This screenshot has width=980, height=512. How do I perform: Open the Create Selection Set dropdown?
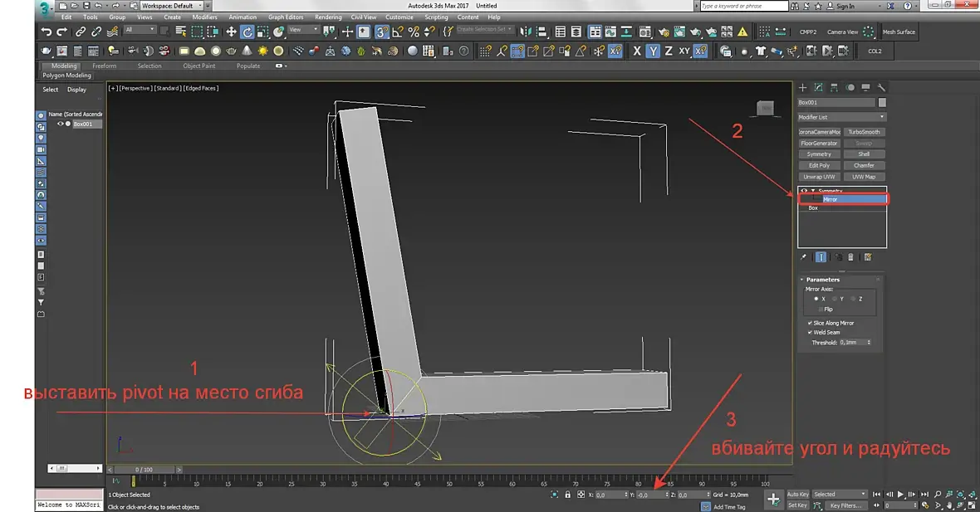(485, 29)
